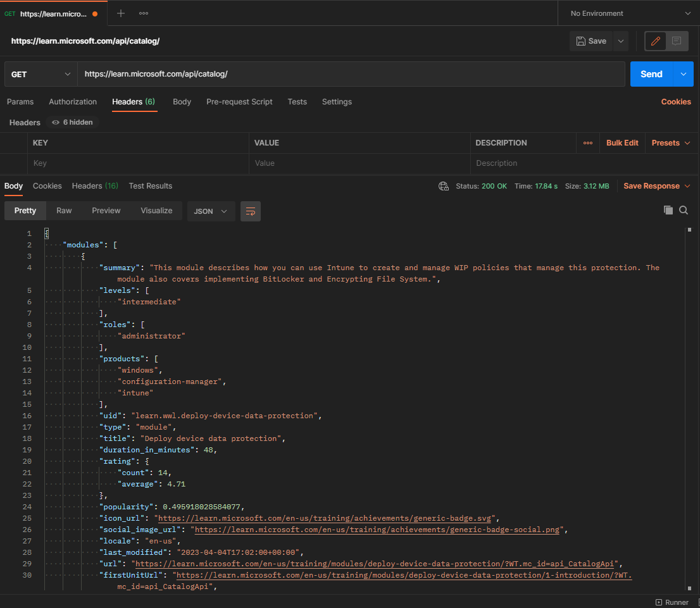Screen dimensions: 700x608
Task: Switch to the Params tab
Action: click(x=20, y=102)
